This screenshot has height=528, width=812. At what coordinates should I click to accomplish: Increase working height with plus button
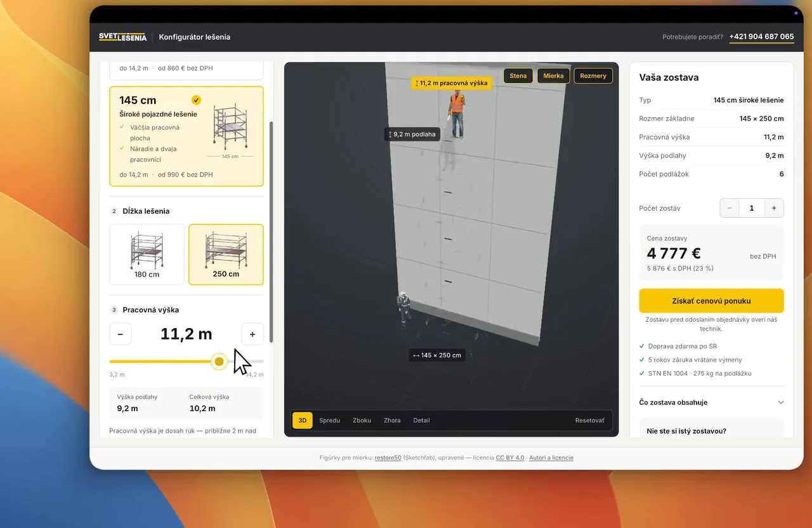pos(252,334)
